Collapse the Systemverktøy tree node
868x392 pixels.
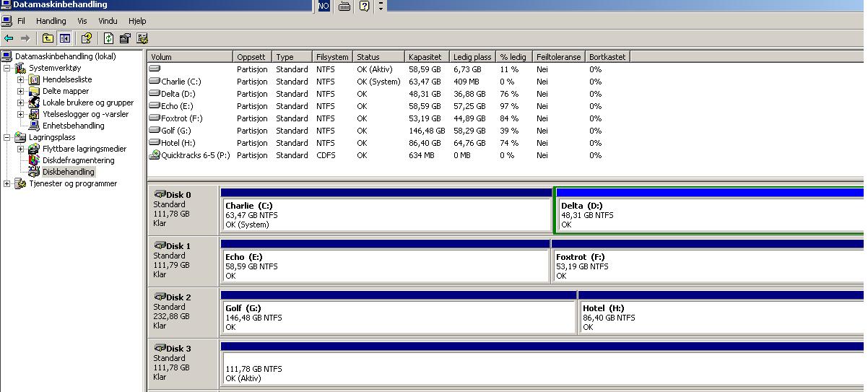[x=7, y=68]
